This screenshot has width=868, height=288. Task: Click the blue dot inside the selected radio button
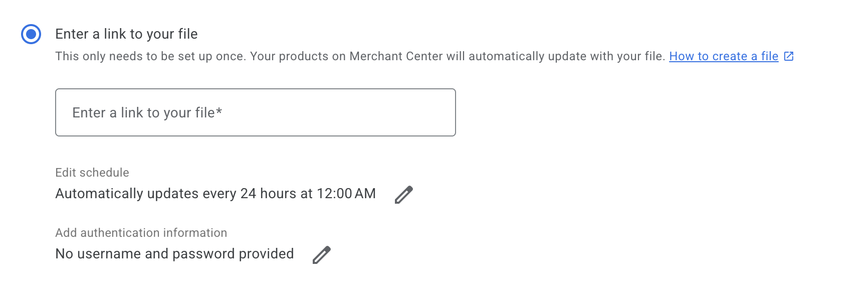(31, 34)
